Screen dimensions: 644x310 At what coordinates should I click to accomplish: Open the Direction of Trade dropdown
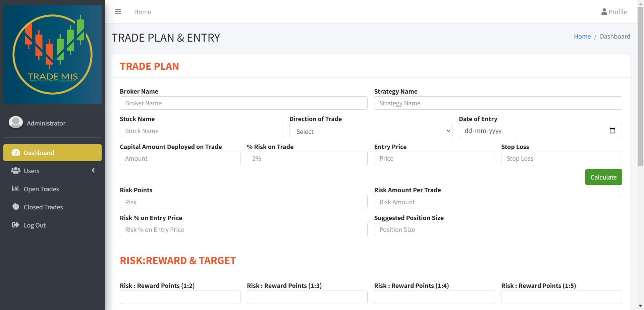(371, 131)
